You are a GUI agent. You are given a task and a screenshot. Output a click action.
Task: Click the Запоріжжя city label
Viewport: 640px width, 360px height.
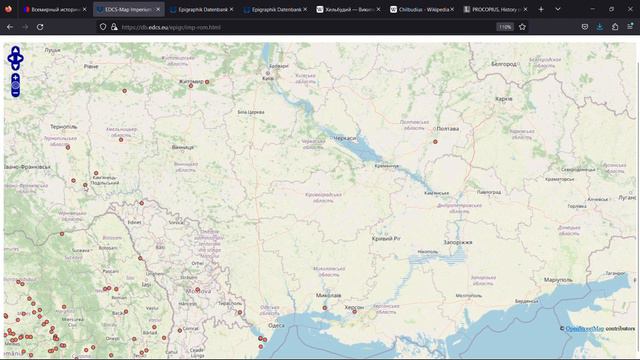(458, 242)
